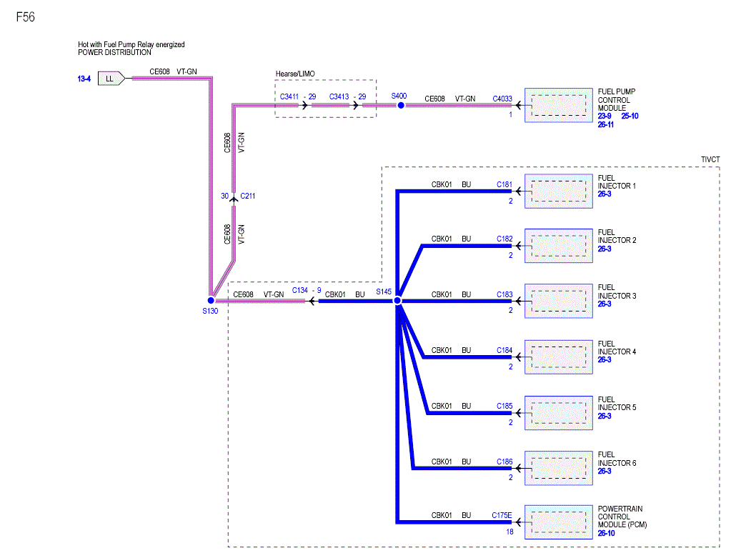756x558 pixels.
Task: Click the C3411 connector label
Action: [289, 96]
